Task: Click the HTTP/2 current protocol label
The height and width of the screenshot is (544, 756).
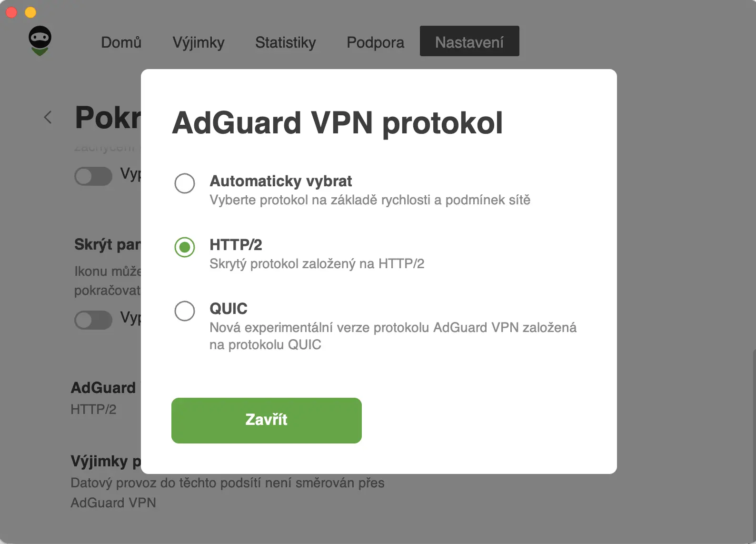Action: tap(94, 409)
